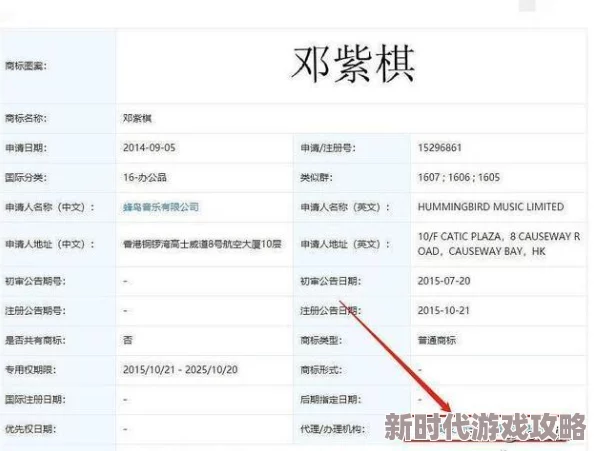Select the international class 16-办公品

(x=145, y=177)
